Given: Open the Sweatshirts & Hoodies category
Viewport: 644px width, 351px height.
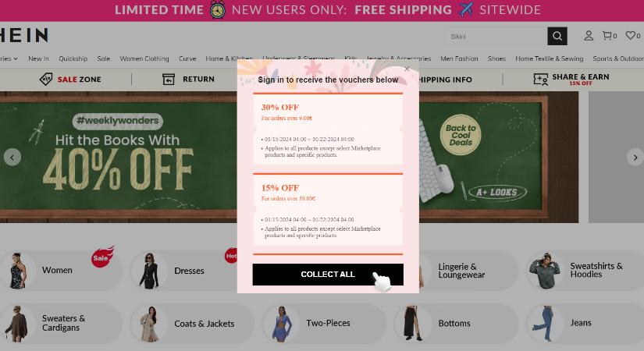Looking at the screenshot, I should pos(585,270).
